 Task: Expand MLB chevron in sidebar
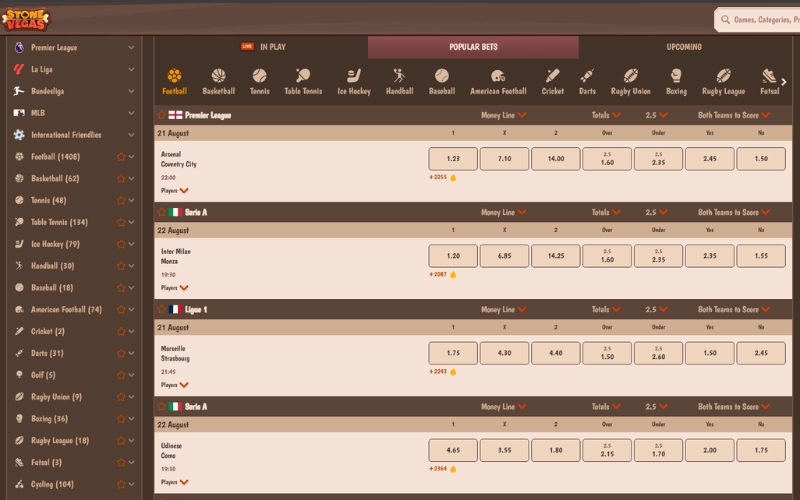pos(132,113)
